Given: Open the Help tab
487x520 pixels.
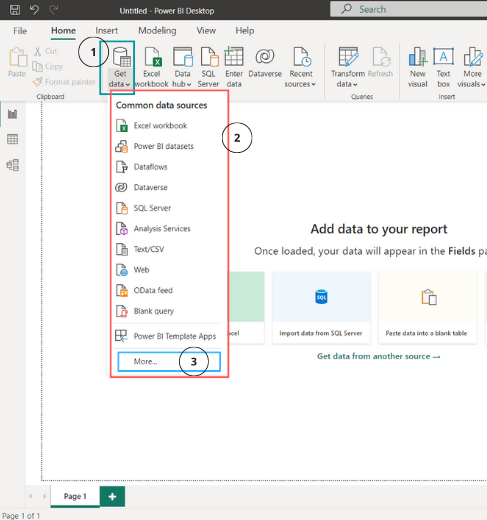Looking at the screenshot, I should coord(245,31).
